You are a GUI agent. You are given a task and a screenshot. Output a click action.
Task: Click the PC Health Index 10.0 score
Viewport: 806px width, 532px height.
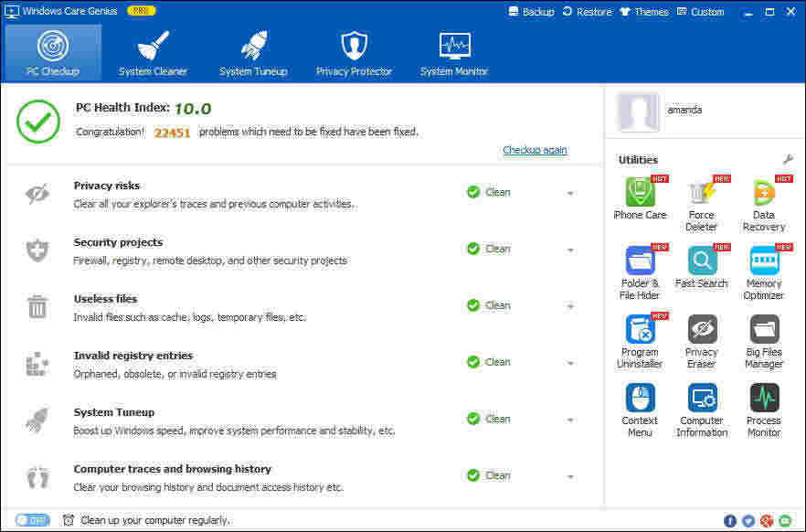pyautogui.click(x=193, y=109)
